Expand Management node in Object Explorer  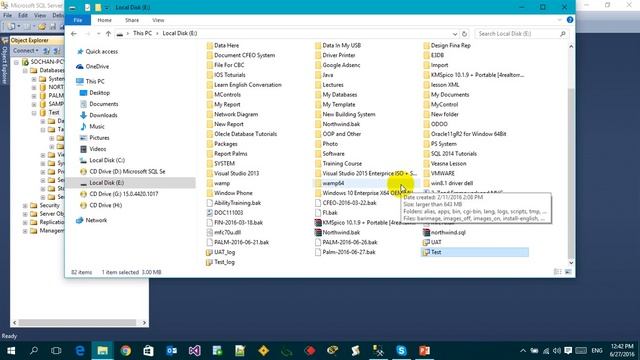[x=25, y=231]
